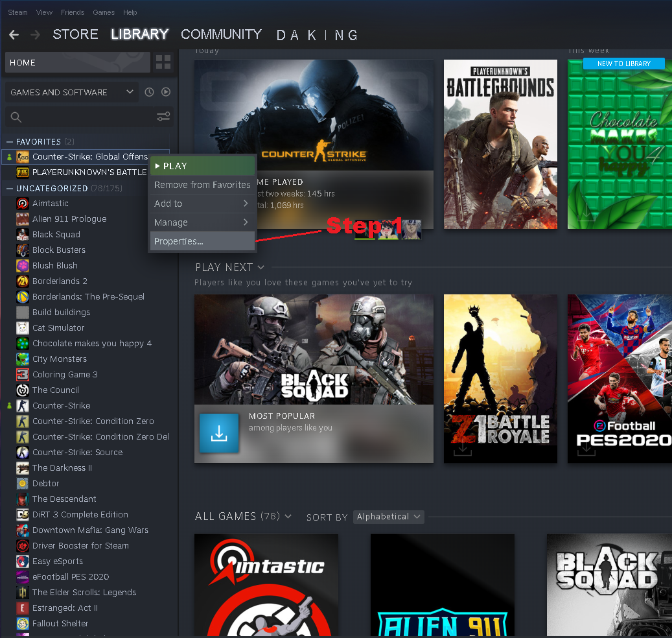Click the Alien 911 Prologue icon
The image size is (672, 638).
pos(22,219)
